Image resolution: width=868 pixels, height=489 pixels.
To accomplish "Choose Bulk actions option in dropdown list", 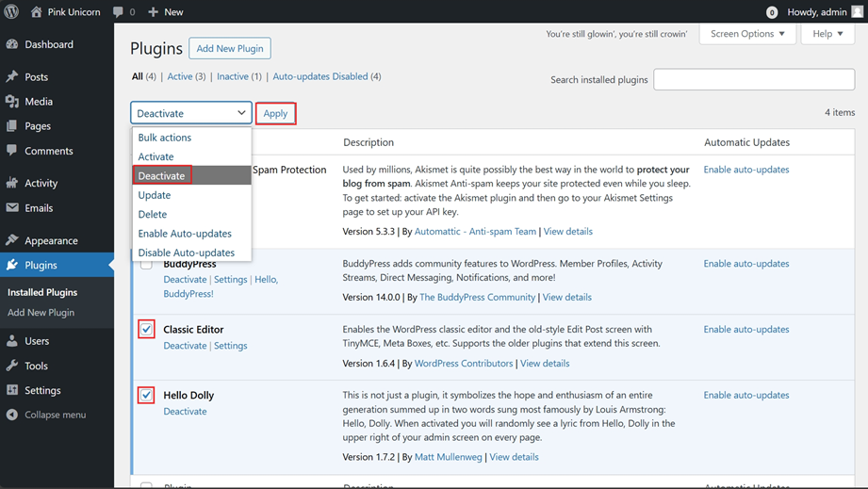I will (191, 138).
